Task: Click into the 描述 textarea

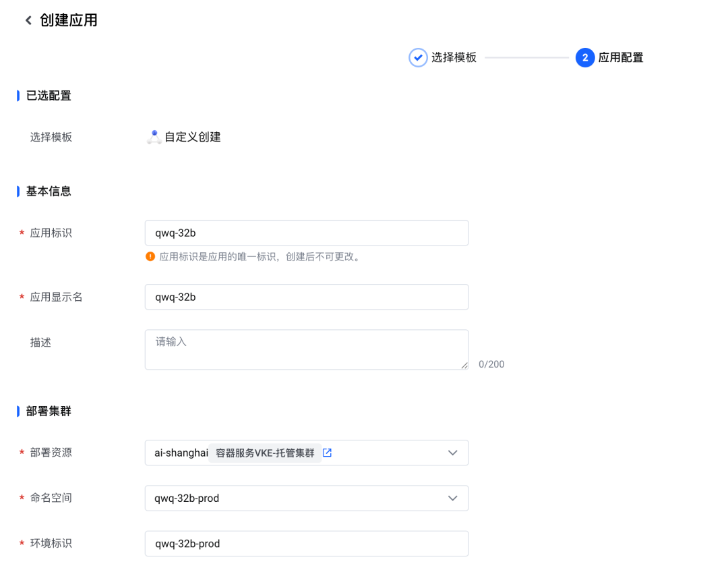Action: [x=306, y=349]
